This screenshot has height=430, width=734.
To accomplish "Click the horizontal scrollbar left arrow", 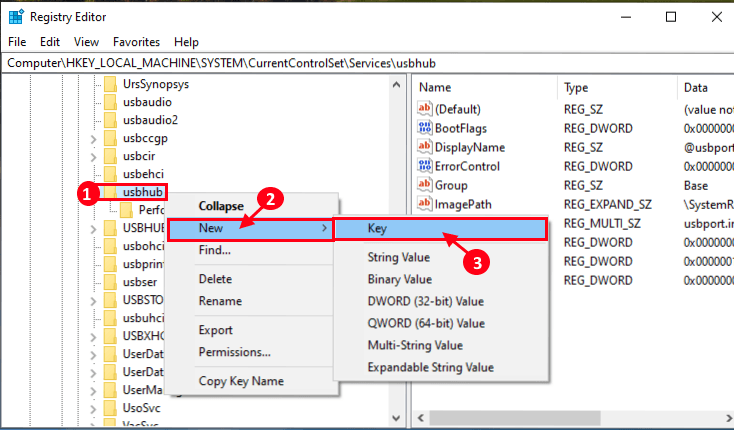I will 420,417.
